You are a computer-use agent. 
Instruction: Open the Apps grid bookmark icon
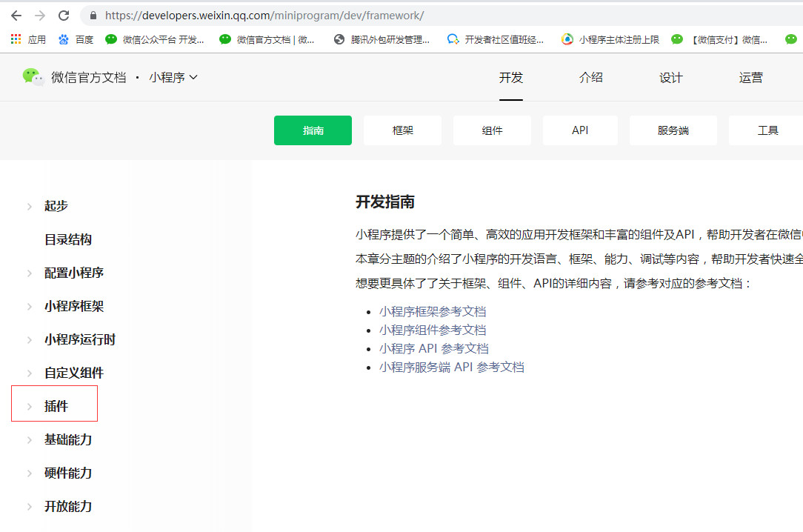pos(16,39)
